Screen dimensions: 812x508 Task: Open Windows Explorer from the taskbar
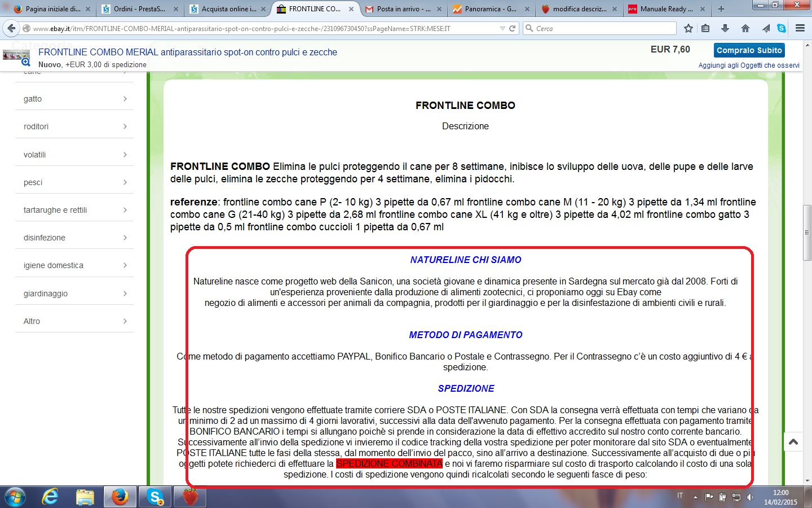pos(85,497)
